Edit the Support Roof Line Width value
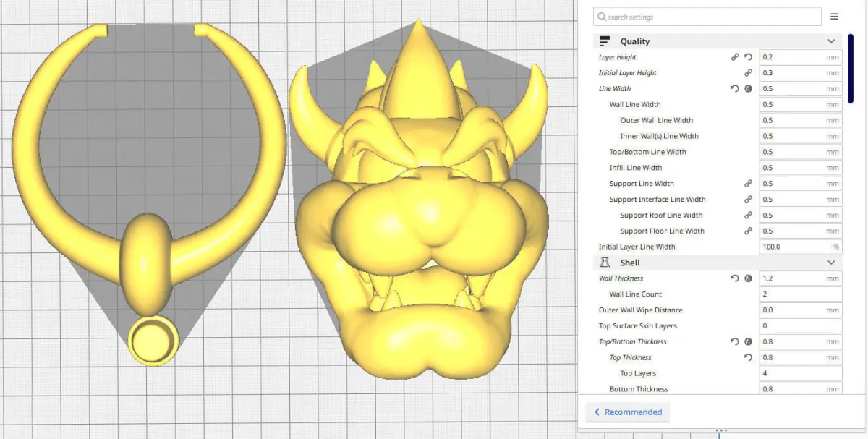Screen dimensions: 868x439 [x=801, y=216]
